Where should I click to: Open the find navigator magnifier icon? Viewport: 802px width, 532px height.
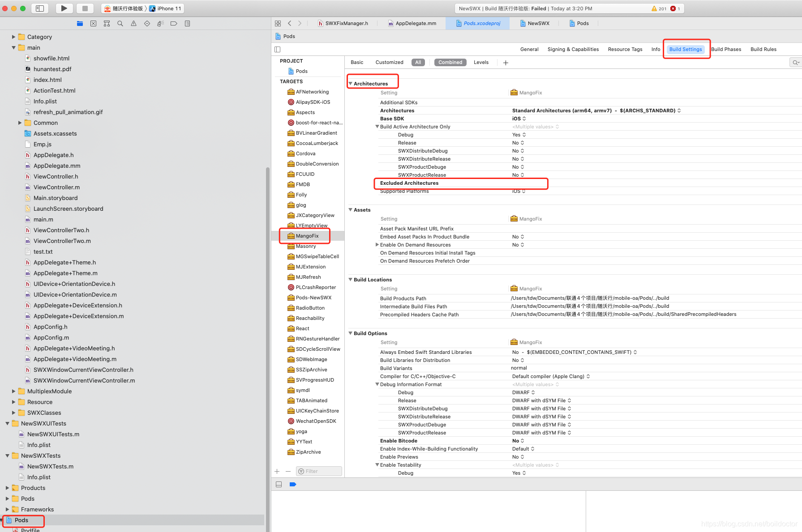click(x=120, y=24)
